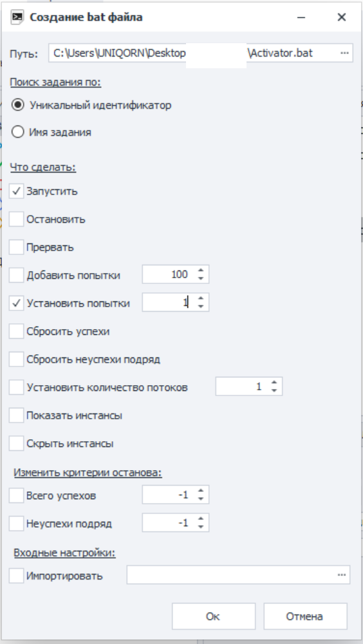Decrease Добавить попытки value with down arrow
Screen dimensions: 363x644
[x=200, y=278]
